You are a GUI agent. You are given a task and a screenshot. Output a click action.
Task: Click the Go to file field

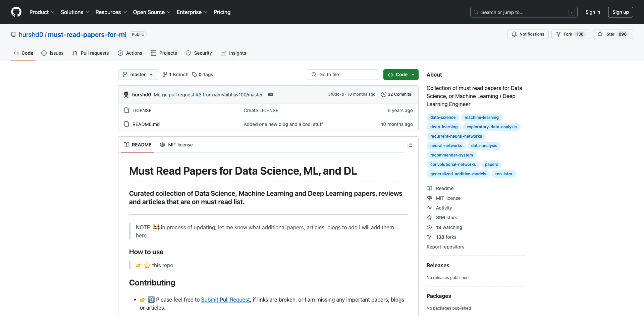point(342,75)
